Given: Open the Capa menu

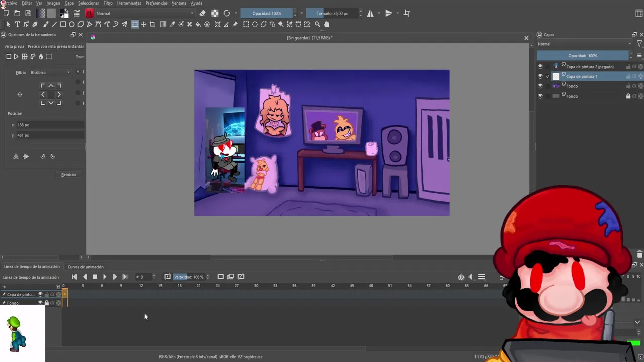Looking at the screenshot, I should [69, 3].
